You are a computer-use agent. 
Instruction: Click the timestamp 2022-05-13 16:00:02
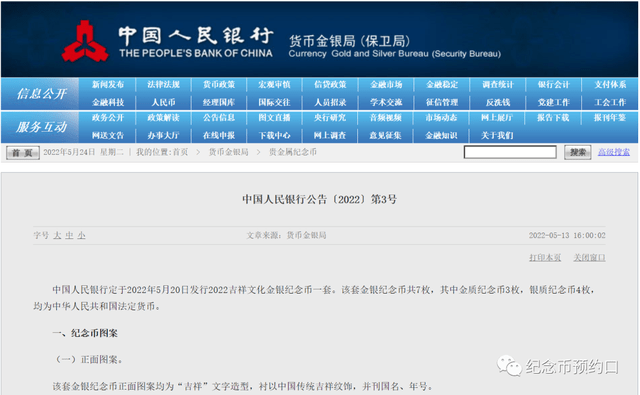point(567,235)
